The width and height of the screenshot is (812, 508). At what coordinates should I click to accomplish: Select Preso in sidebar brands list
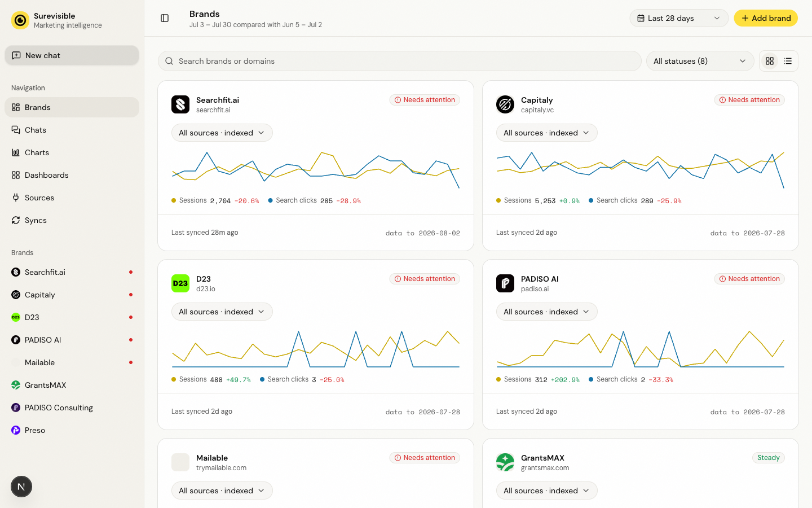click(x=72, y=430)
